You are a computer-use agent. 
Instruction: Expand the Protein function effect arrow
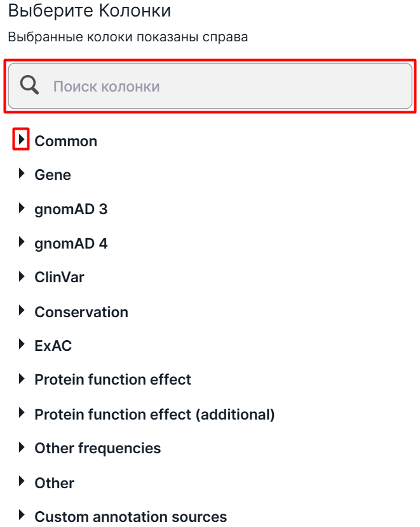[22, 379]
